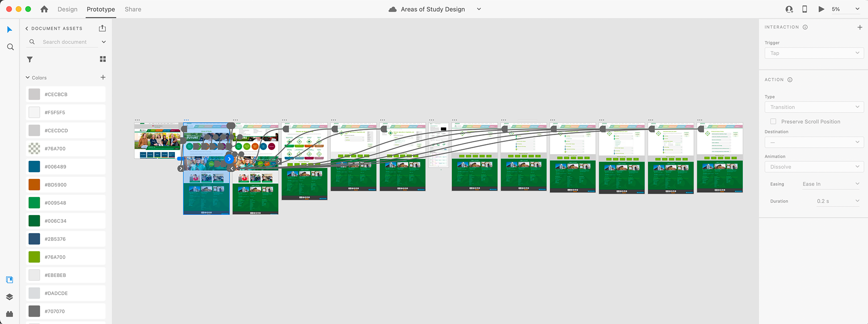Open the Layers panel icon
This screenshot has width=868, height=324.
click(x=9, y=297)
